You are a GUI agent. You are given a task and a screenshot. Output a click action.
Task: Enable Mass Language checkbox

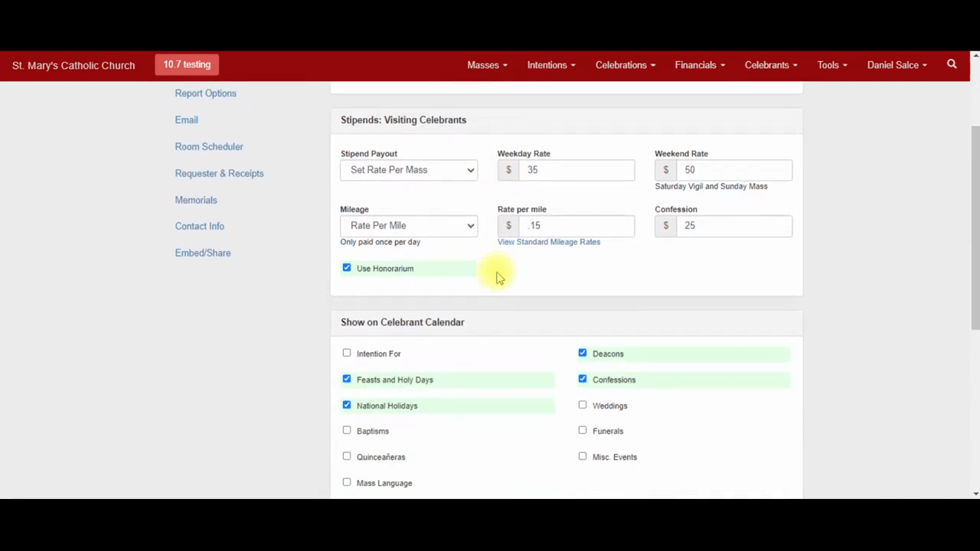tap(347, 482)
